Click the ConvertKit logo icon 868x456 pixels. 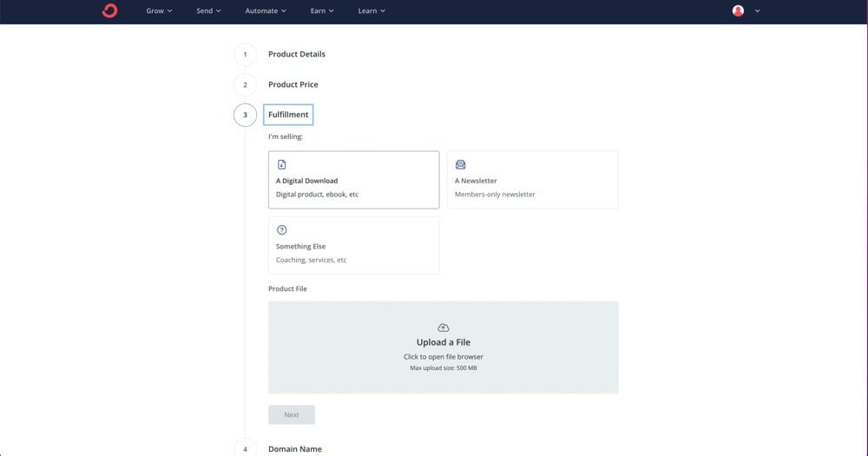pyautogui.click(x=109, y=10)
